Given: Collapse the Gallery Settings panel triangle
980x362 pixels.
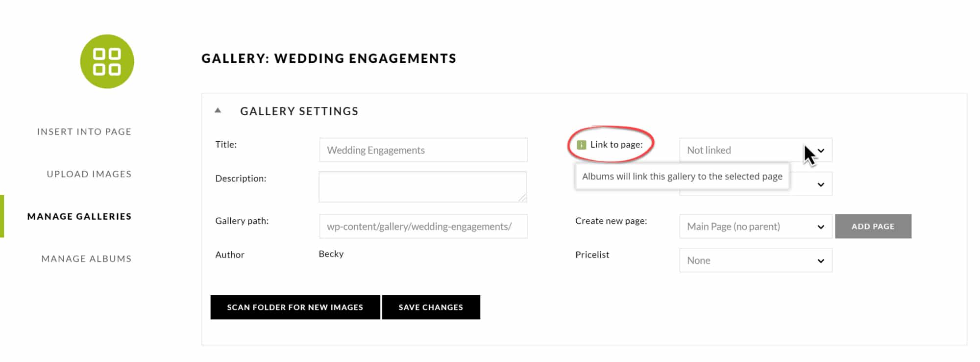Looking at the screenshot, I should point(218,111).
